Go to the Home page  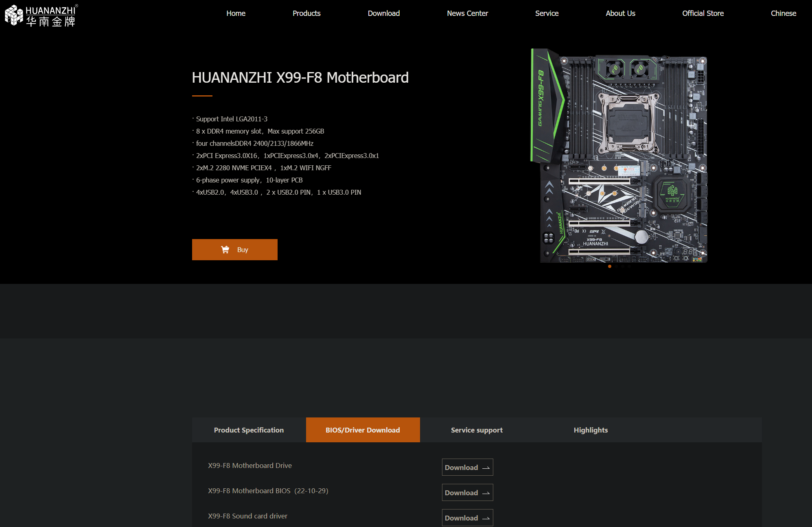pos(236,13)
